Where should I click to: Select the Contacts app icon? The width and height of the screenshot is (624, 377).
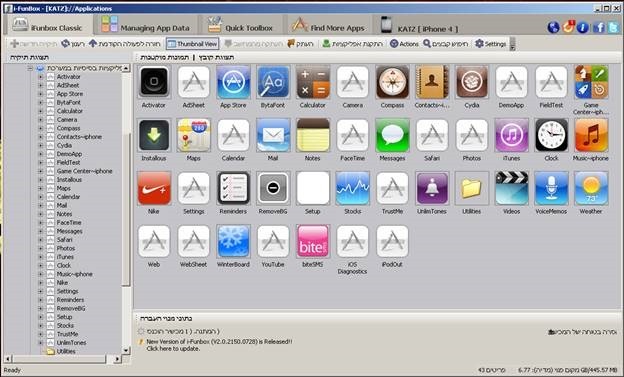432,82
